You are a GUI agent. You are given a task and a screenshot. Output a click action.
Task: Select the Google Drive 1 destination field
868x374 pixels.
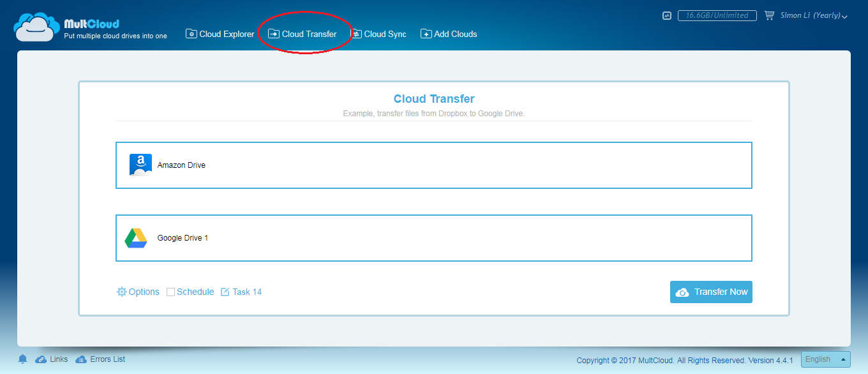pos(434,238)
